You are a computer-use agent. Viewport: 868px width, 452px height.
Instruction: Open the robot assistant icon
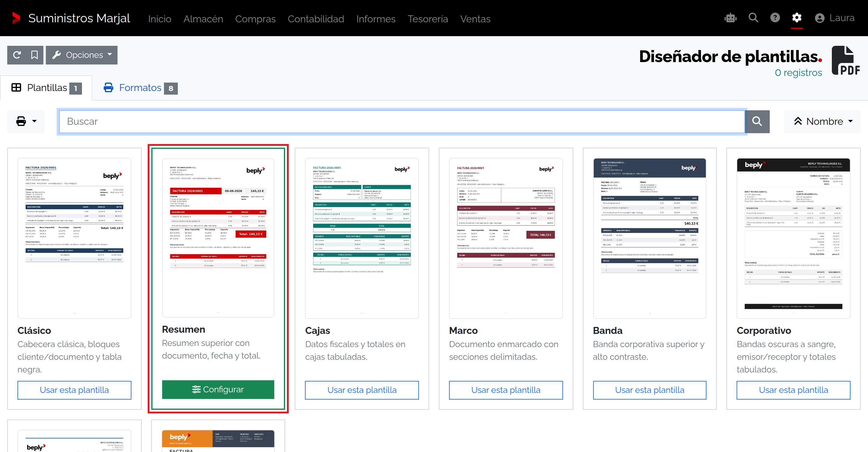[730, 18]
